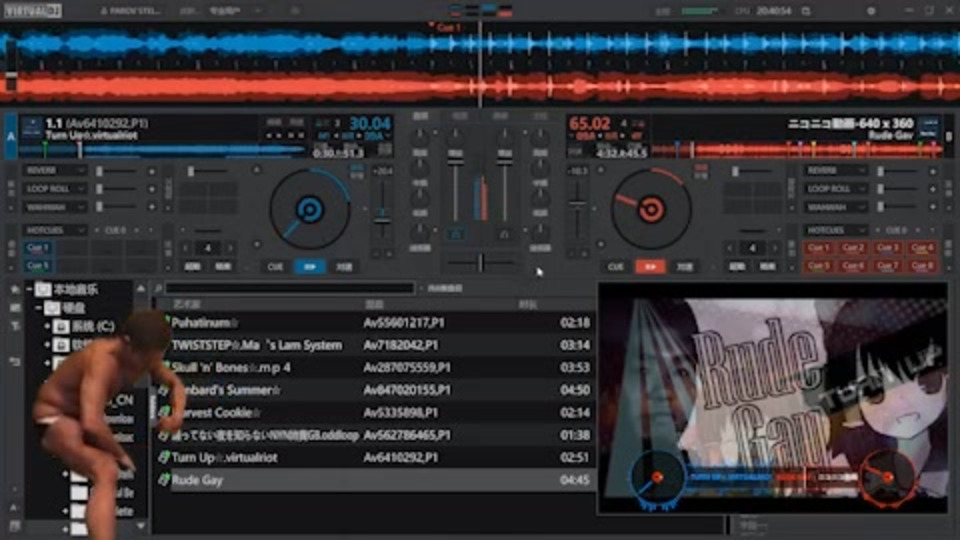Click the plus button next to right WAHWAH
960x540 pixels.
[x=932, y=208]
